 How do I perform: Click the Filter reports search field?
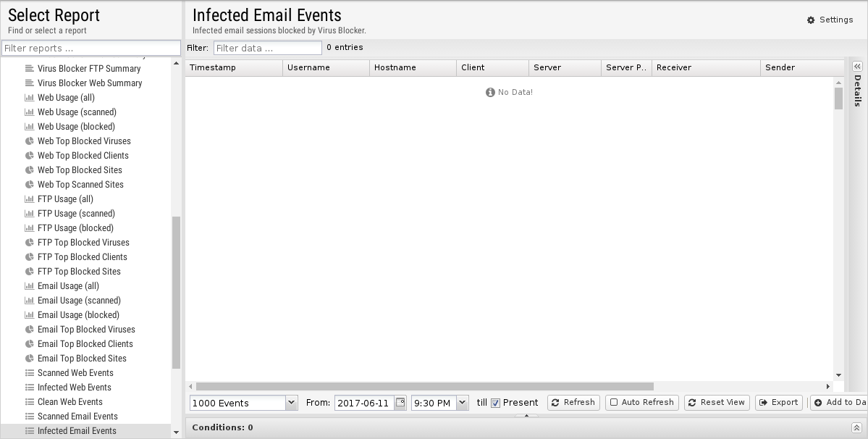pyautogui.click(x=91, y=49)
